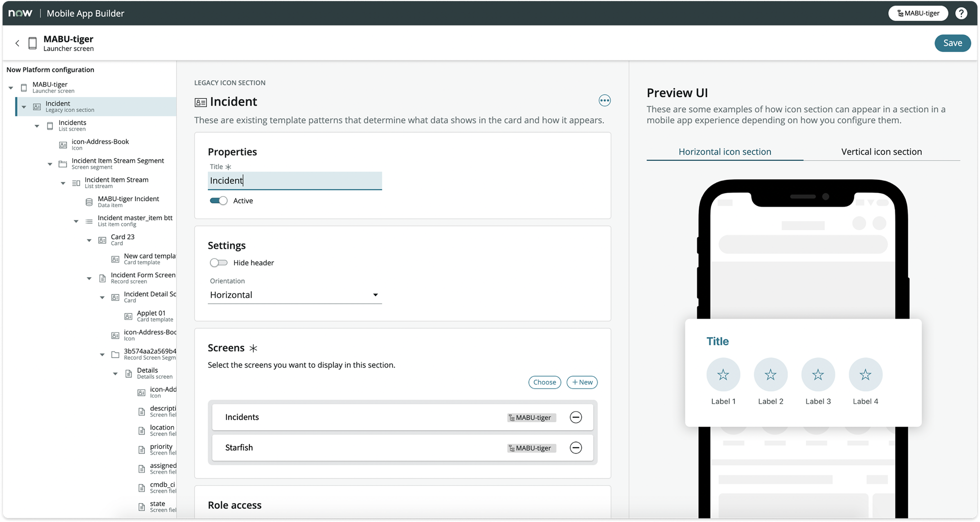Collapse the Incident Item Stream Segment node
The width and height of the screenshot is (980, 522).
pyautogui.click(x=50, y=164)
